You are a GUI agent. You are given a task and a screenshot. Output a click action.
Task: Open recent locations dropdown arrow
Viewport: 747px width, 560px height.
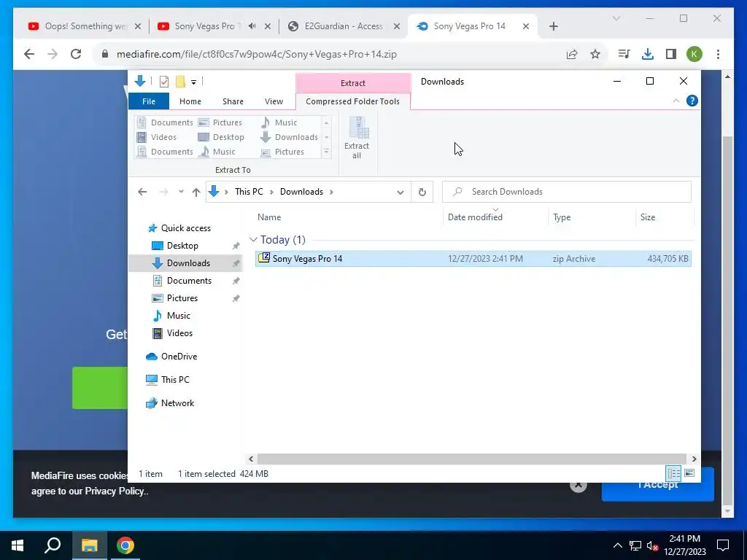pyautogui.click(x=181, y=192)
